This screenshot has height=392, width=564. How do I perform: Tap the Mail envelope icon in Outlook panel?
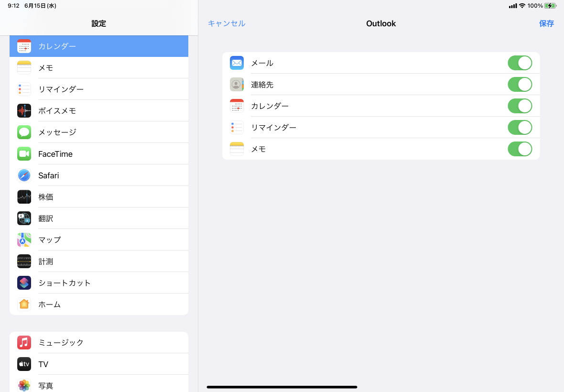pyautogui.click(x=237, y=63)
